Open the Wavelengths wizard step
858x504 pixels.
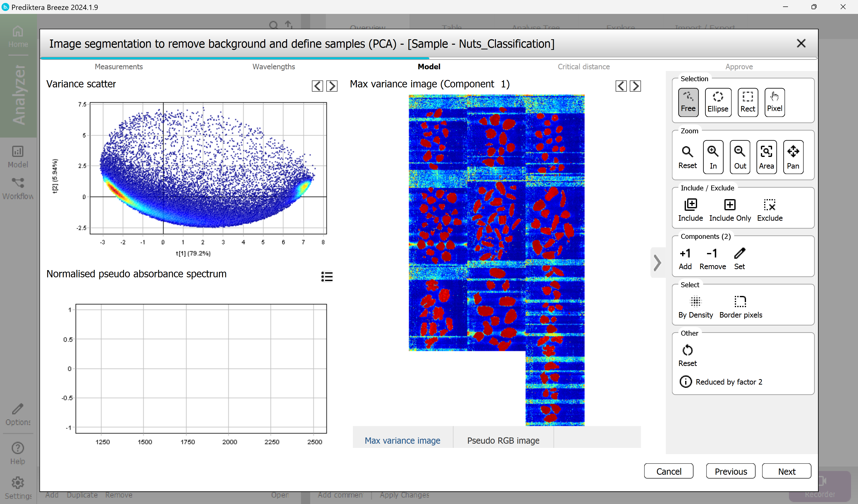coord(273,67)
